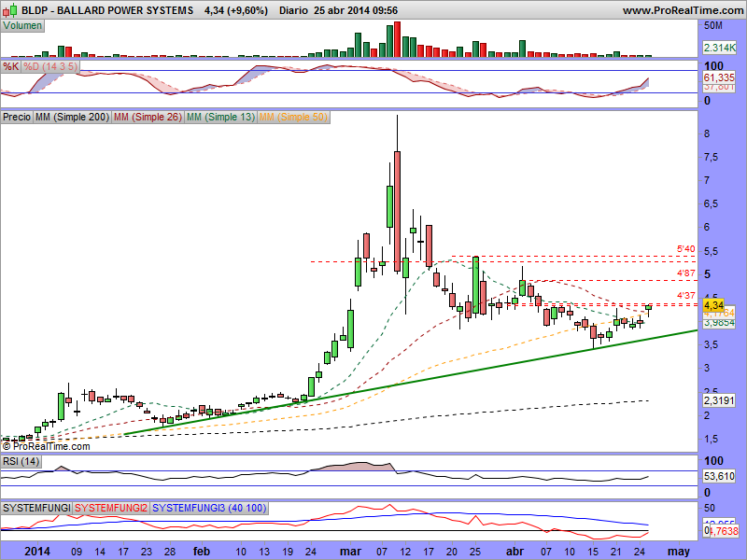Click the BALLARD POWER SYSTEMS title text
This screenshot has height=560, width=747.
pyautogui.click(x=125, y=10)
